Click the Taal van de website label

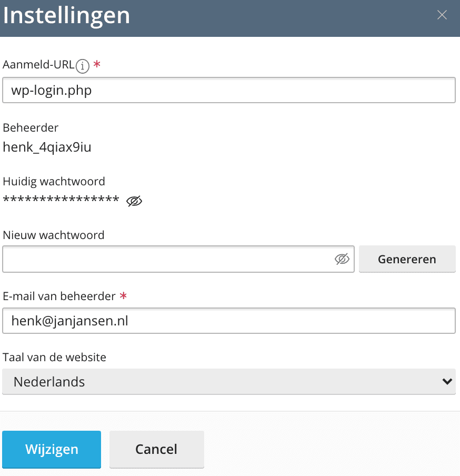[x=54, y=357]
